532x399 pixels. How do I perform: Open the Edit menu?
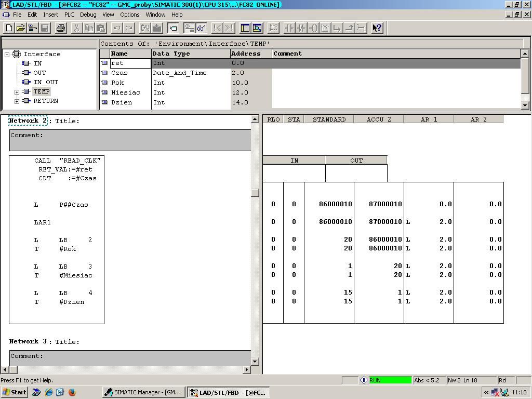pyautogui.click(x=32, y=15)
